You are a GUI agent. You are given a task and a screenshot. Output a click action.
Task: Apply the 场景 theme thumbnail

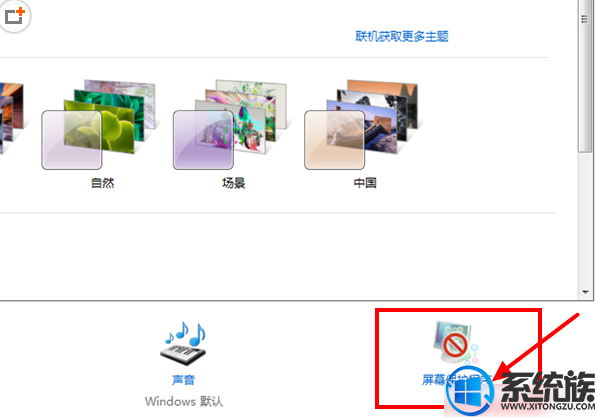coord(231,124)
